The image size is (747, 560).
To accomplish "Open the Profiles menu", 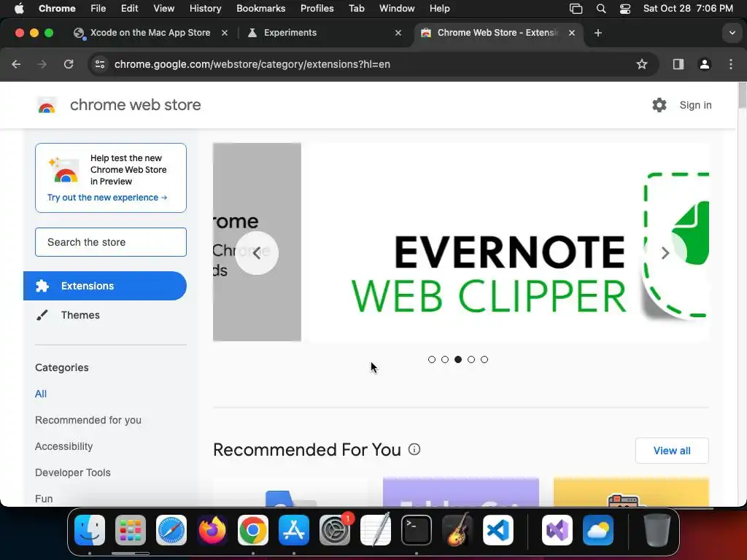I will 317,9.
